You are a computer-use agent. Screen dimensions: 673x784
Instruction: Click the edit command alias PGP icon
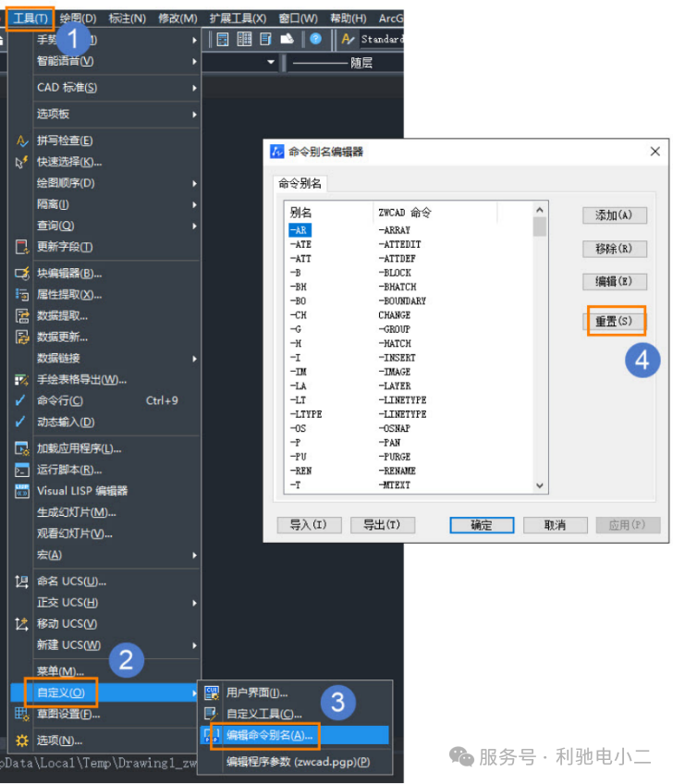[212, 736]
